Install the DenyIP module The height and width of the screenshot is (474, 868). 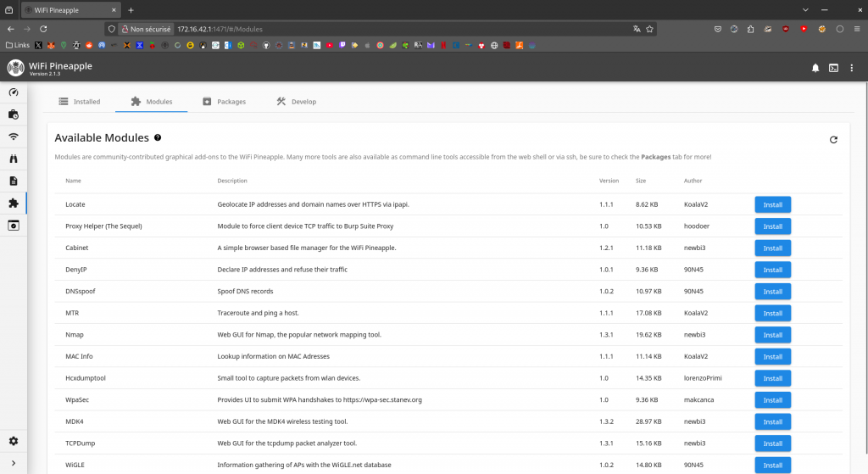(773, 270)
